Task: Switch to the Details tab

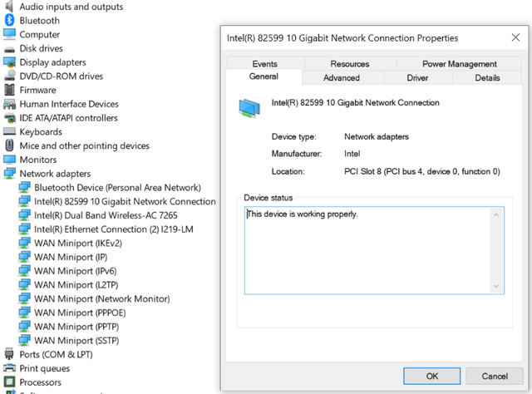Action: tap(487, 77)
